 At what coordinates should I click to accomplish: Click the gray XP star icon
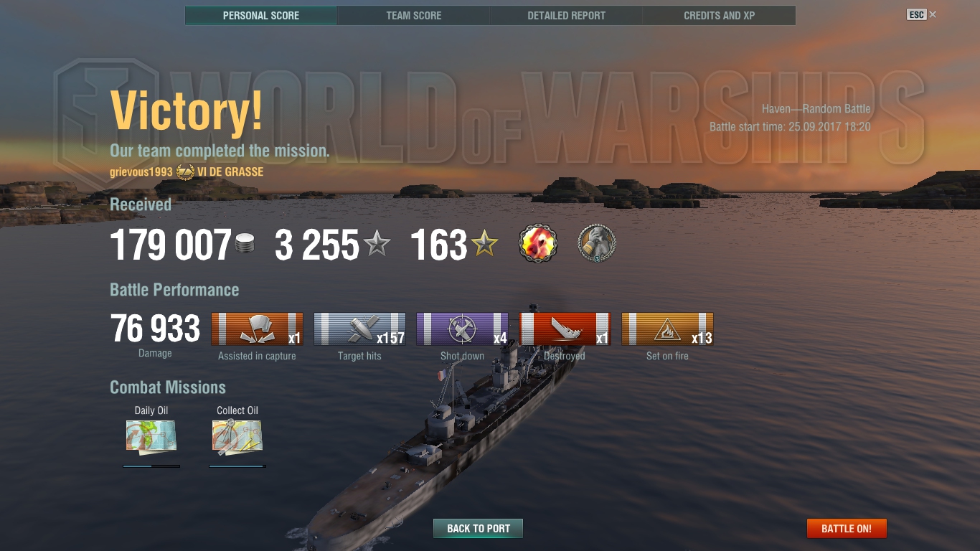point(377,245)
